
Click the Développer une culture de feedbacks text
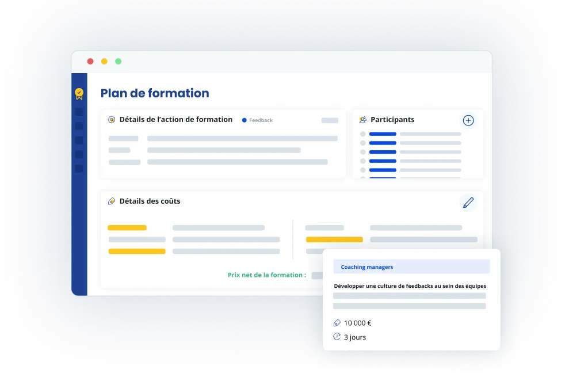410,286
